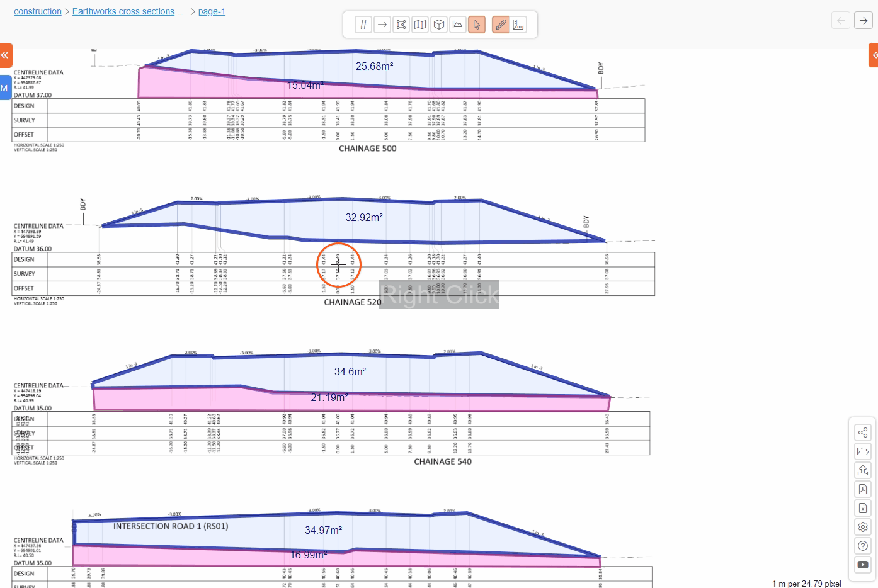
Task: Open the 3D cube view icon
Action: (x=439, y=25)
